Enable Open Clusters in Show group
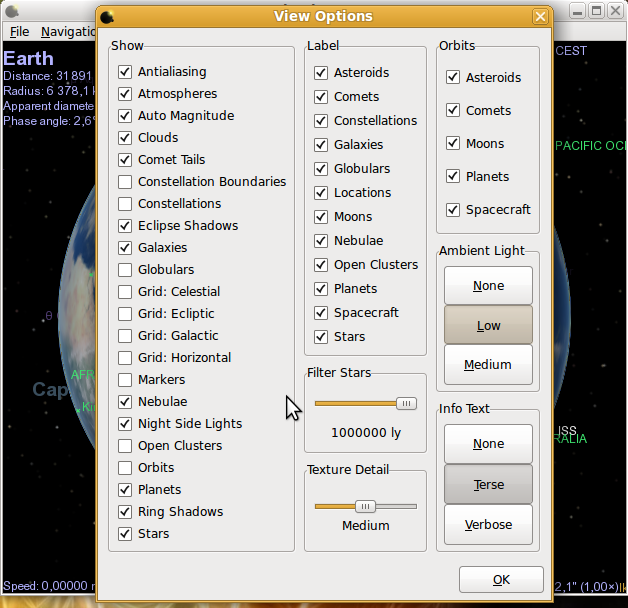The width and height of the screenshot is (628, 608). click(x=125, y=446)
